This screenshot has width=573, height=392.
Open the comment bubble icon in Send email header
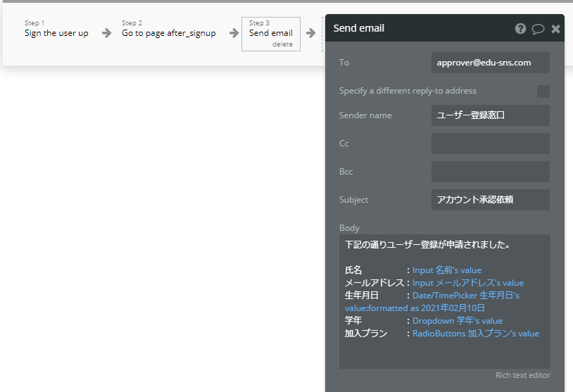click(x=538, y=29)
